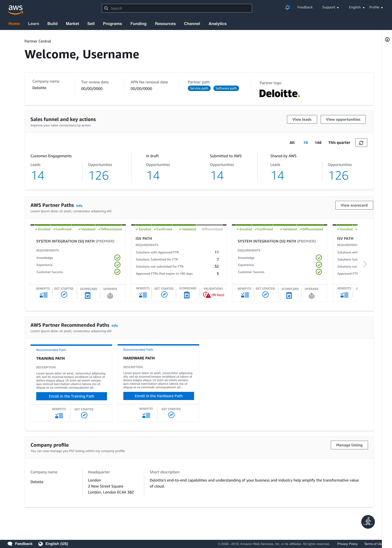Viewport: 392px width, 548px height.
Task: Click View scorecard button
Action: pos(354,205)
